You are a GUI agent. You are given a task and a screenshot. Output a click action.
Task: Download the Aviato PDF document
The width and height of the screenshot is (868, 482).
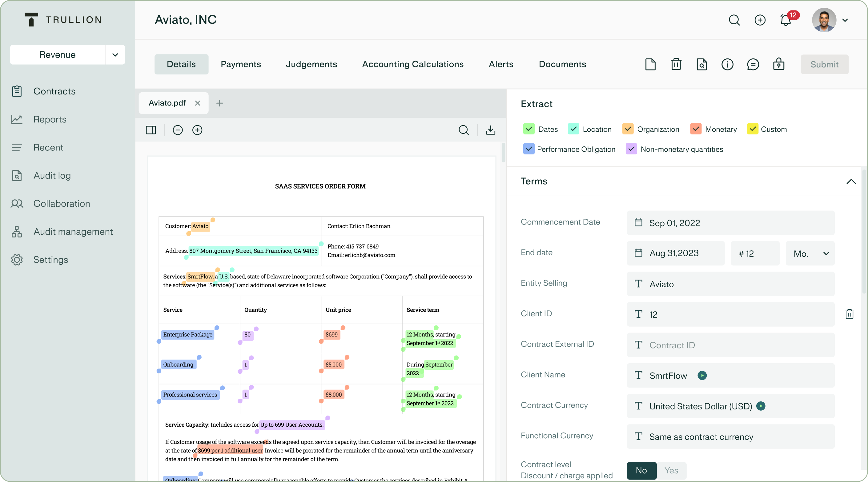pos(490,130)
